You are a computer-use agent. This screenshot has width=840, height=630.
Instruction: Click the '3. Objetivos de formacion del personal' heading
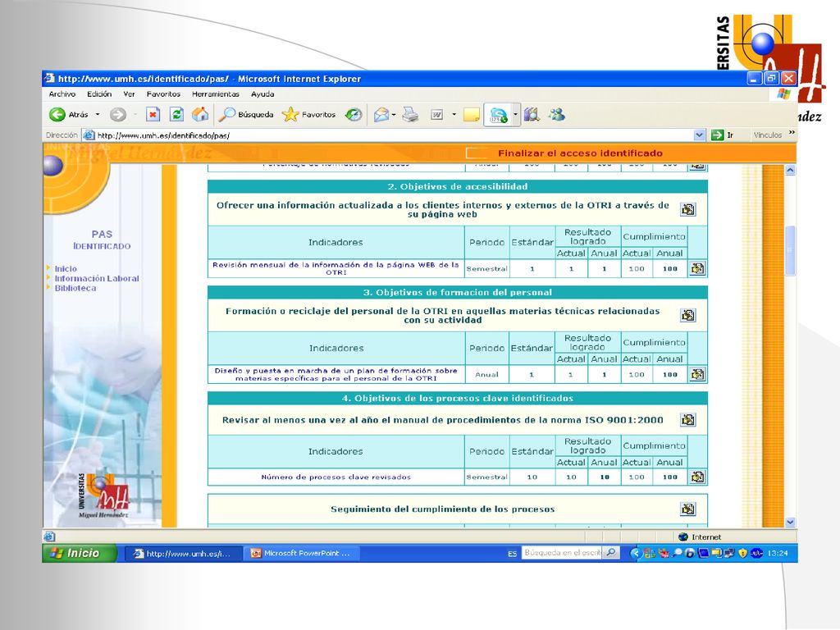coord(458,293)
